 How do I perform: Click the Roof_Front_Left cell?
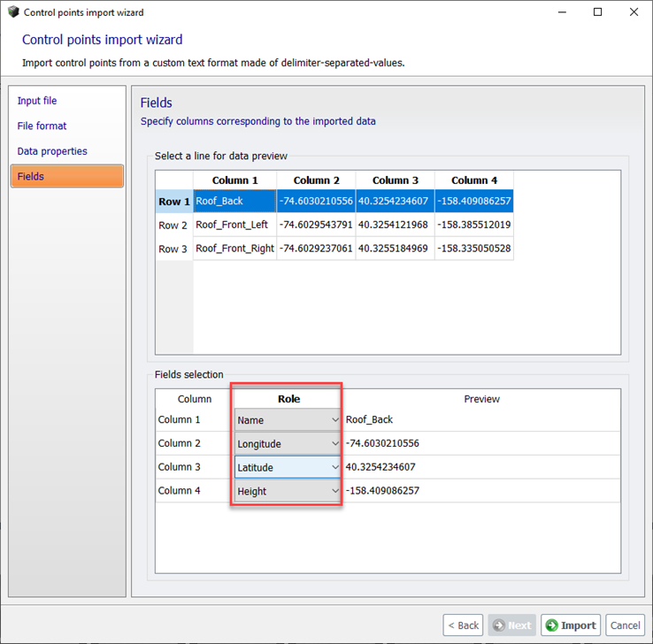click(234, 225)
